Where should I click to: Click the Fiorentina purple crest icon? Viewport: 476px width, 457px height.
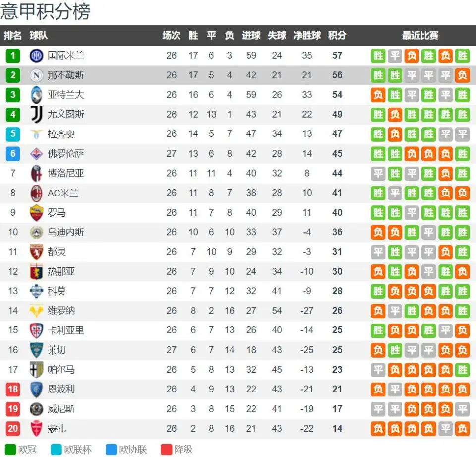[x=36, y=154]
